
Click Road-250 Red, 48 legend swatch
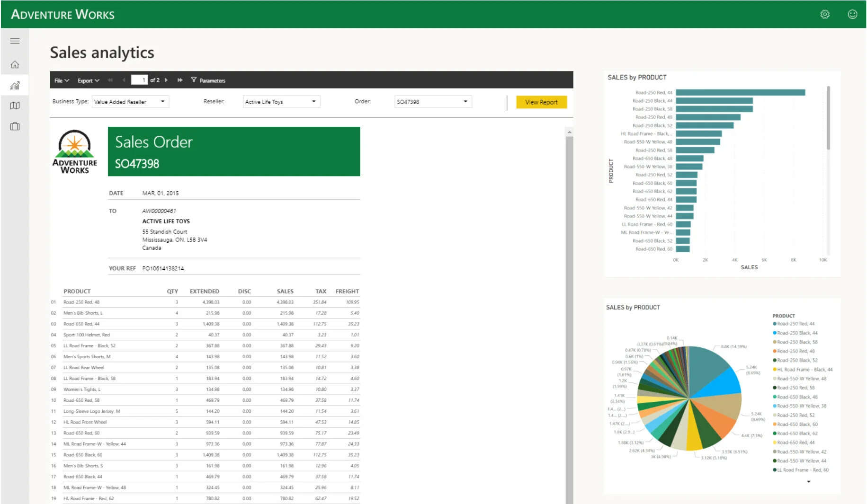pyautogui.click(x=775, y=351)
